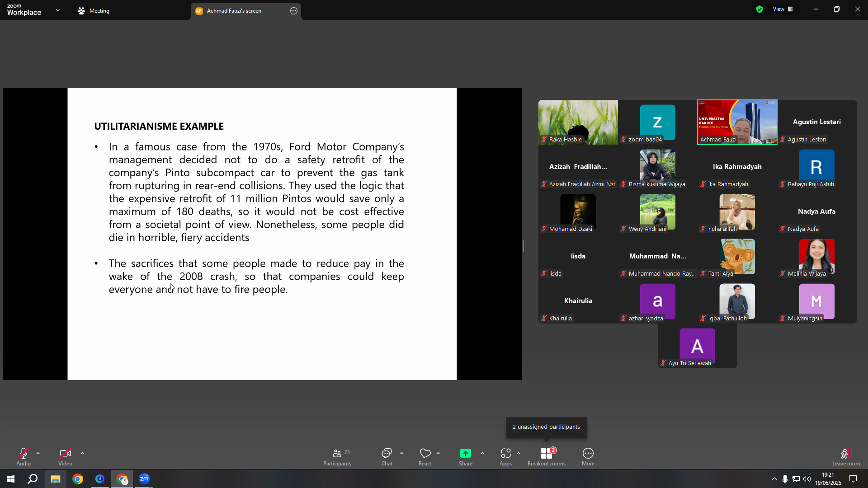Screen dimensions: 868x488
Task: Select Raka Hasbie video tile
Action: [578, 122]
